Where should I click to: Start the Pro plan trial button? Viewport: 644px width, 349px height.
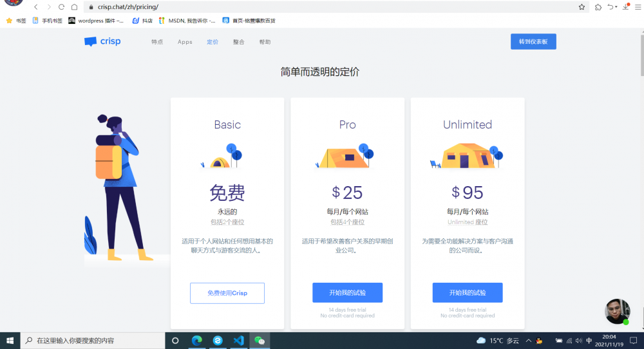(x=348, y=293)
